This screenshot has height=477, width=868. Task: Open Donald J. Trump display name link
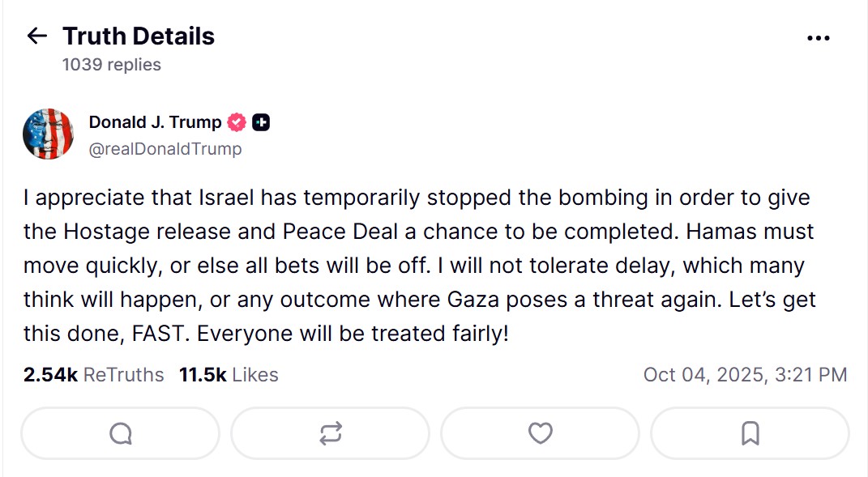[155, 122]
